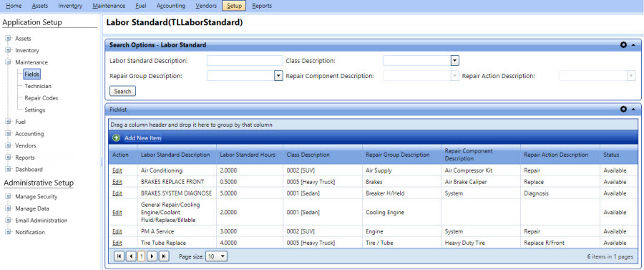Open the Maintenance menu in top bar
Image resolution: width=644 pixels, height=270 pixels.
point(109,6)
